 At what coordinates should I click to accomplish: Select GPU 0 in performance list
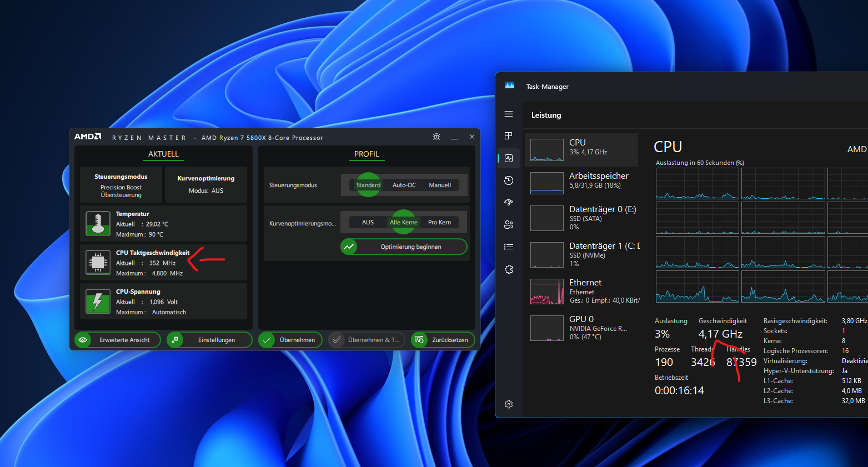pos(581,328)
